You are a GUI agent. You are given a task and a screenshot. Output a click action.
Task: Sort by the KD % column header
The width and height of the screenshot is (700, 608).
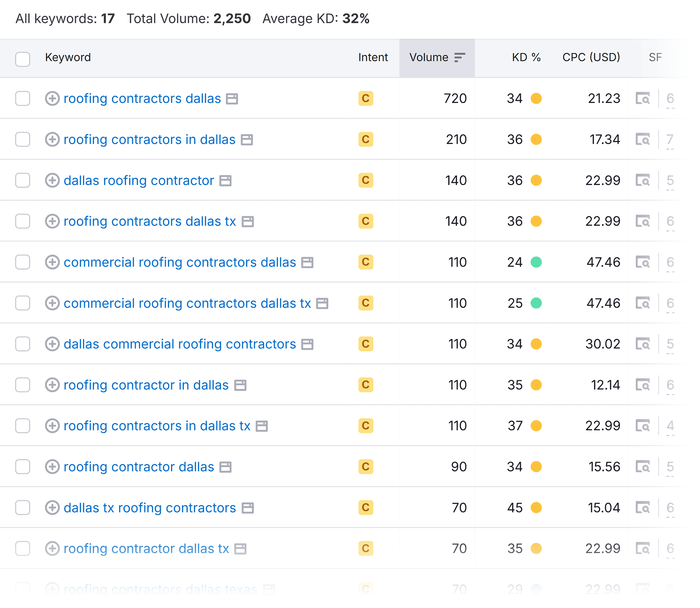(x=526, y=57)
